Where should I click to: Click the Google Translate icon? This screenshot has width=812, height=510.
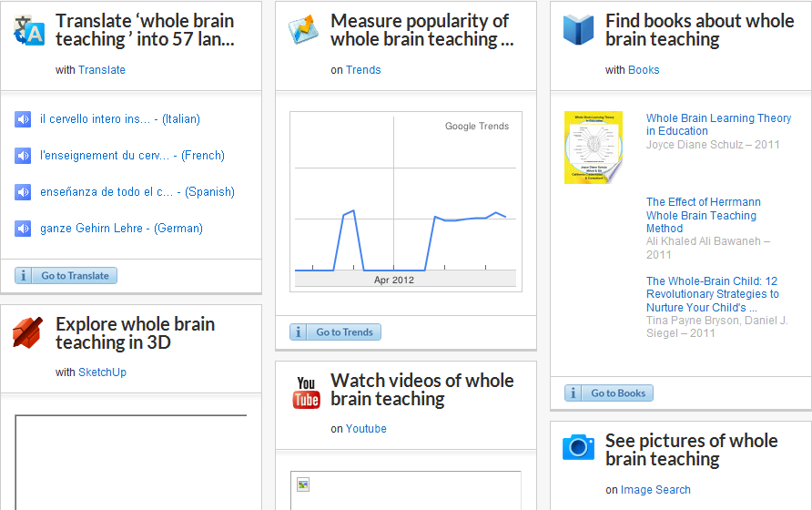click(29, 31)
